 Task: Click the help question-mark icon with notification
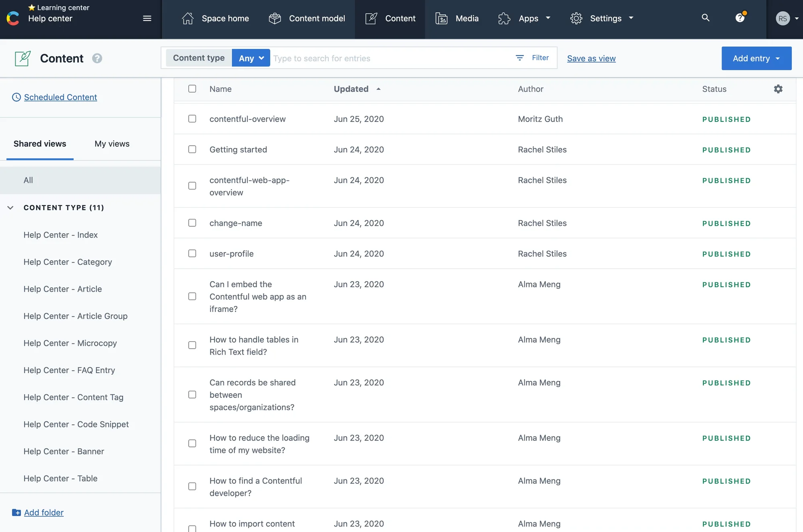pos(740,18)
